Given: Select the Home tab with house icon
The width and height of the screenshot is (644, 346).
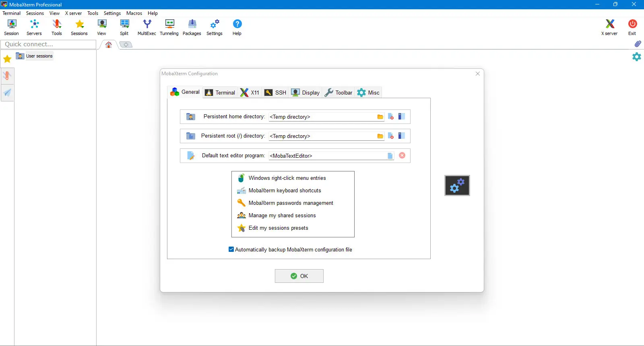Looking at the screenshot, I should click(109, 45).
